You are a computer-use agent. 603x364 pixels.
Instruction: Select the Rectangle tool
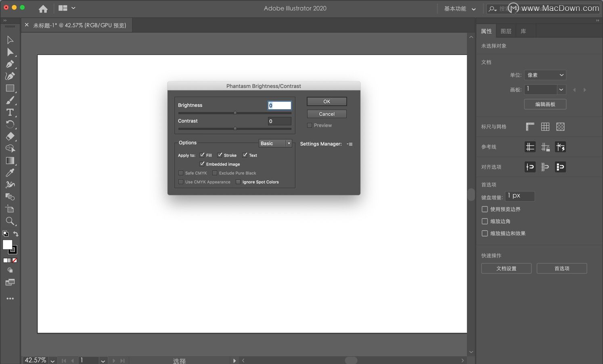click(x=10, y=88)
